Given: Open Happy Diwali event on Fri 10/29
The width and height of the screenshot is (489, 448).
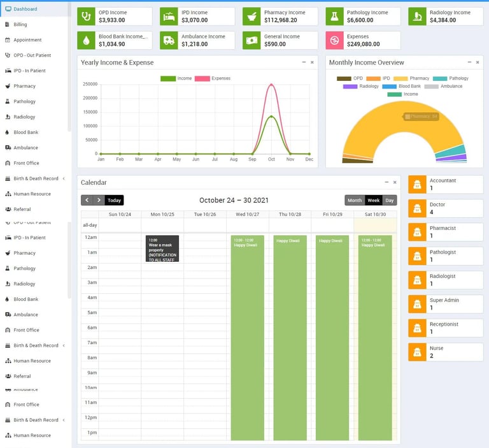Looking at the screenshot, I should click(x=332, y=338).
